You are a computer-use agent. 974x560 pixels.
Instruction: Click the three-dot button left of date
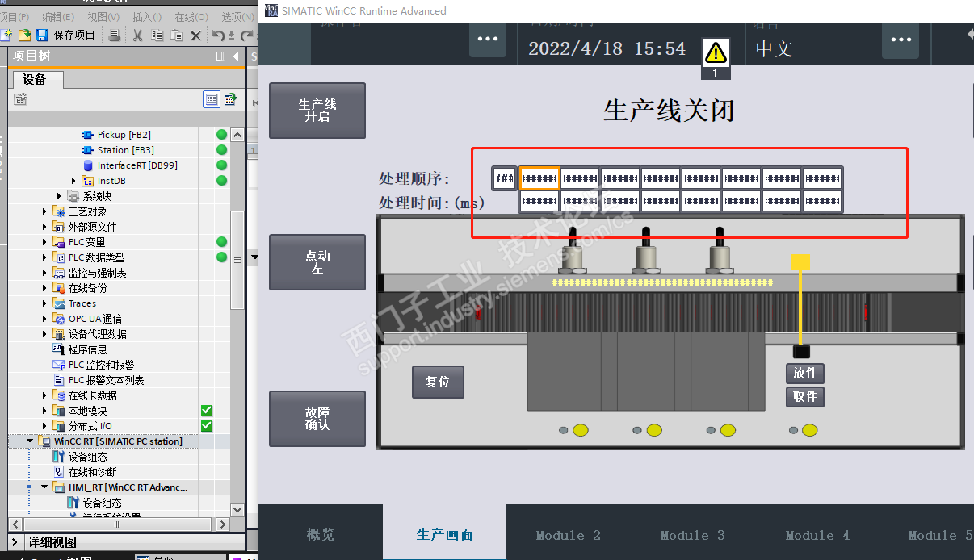(488, 40)
